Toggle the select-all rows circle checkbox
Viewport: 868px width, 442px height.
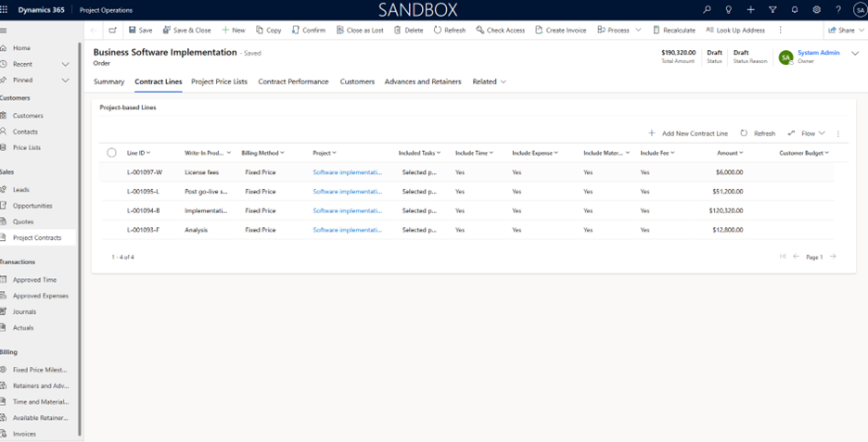click(x=111, y=153)
